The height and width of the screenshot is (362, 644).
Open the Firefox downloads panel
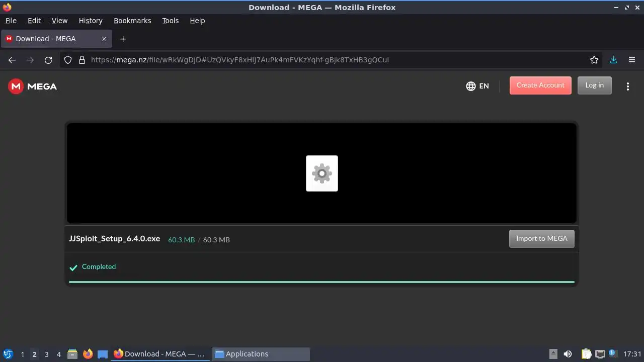tap(613, 60)
